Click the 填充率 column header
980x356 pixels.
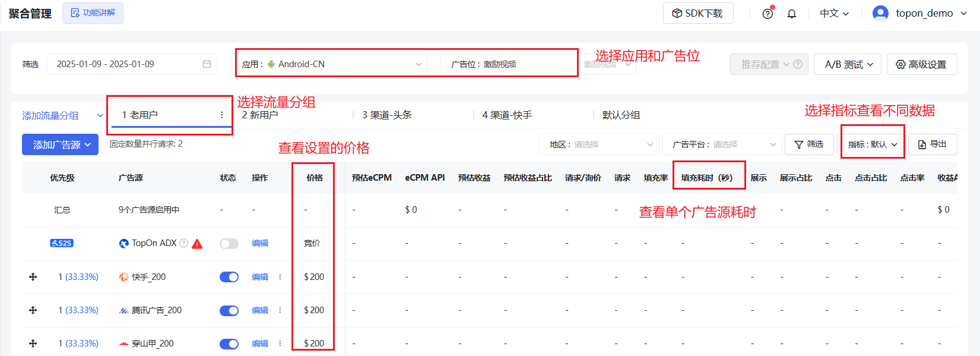(x=656, y=178)
